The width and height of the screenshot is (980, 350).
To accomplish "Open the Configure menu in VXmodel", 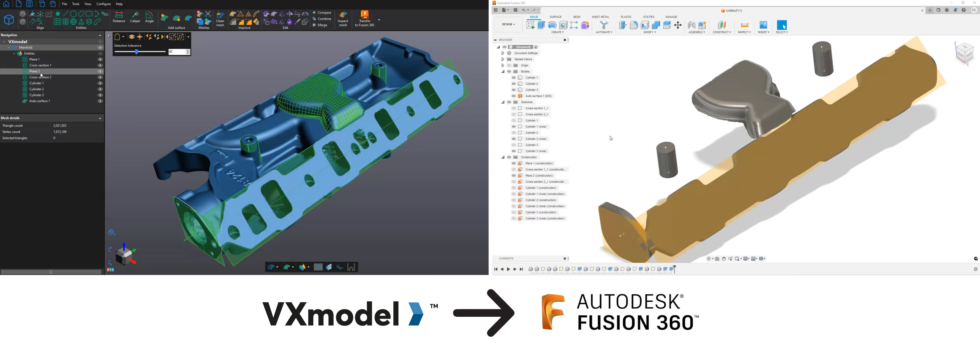I will click(x=104, y=4).
